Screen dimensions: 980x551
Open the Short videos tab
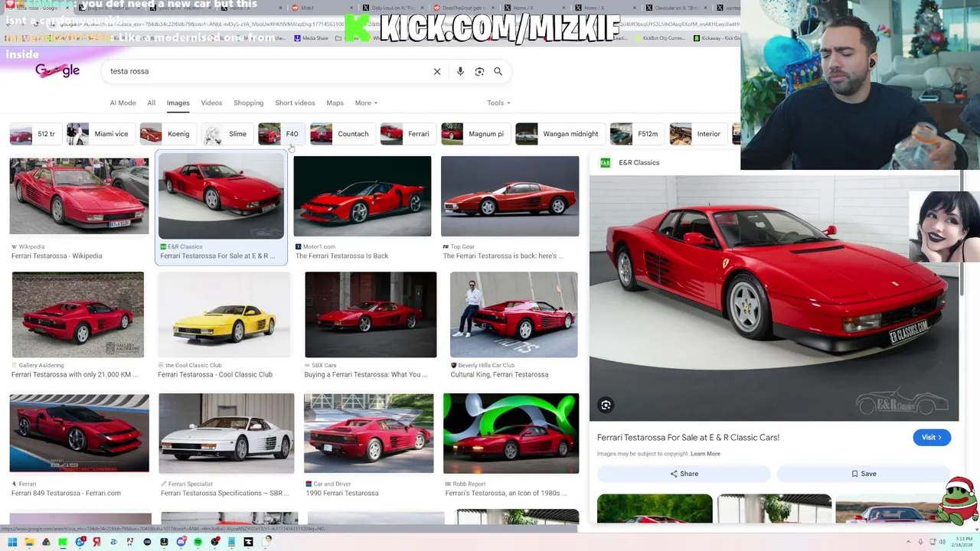pyautogui.click(x=295, y=103)
